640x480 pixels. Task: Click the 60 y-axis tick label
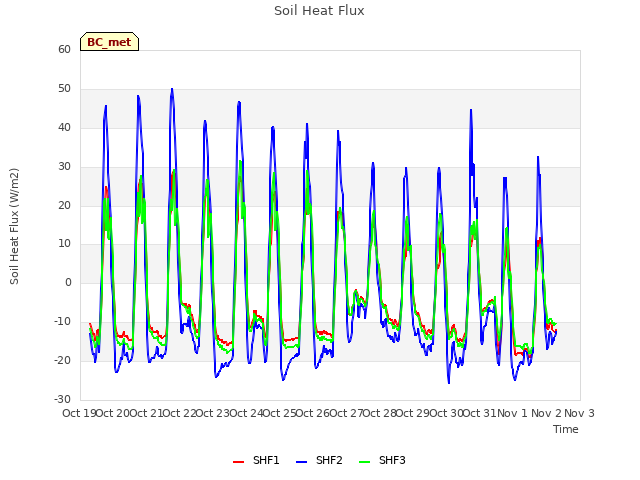[64, 49]
